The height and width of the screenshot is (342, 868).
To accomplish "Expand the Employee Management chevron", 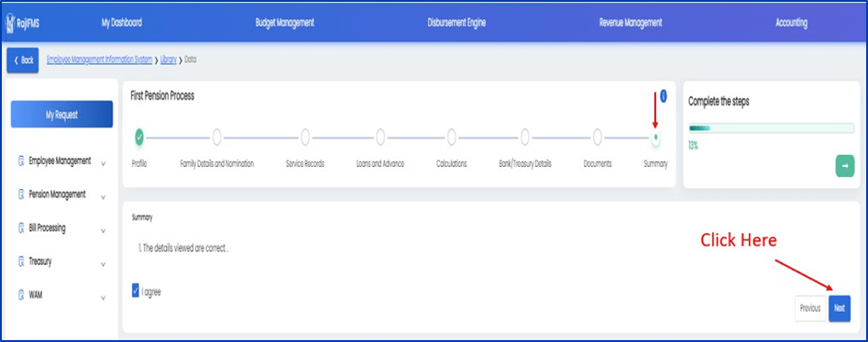I will click(103, 163).
